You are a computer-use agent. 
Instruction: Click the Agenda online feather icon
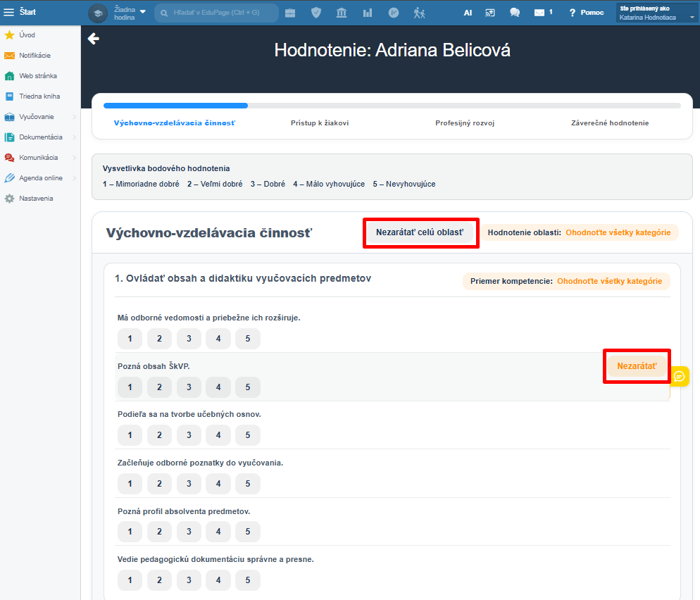[9, 178]
